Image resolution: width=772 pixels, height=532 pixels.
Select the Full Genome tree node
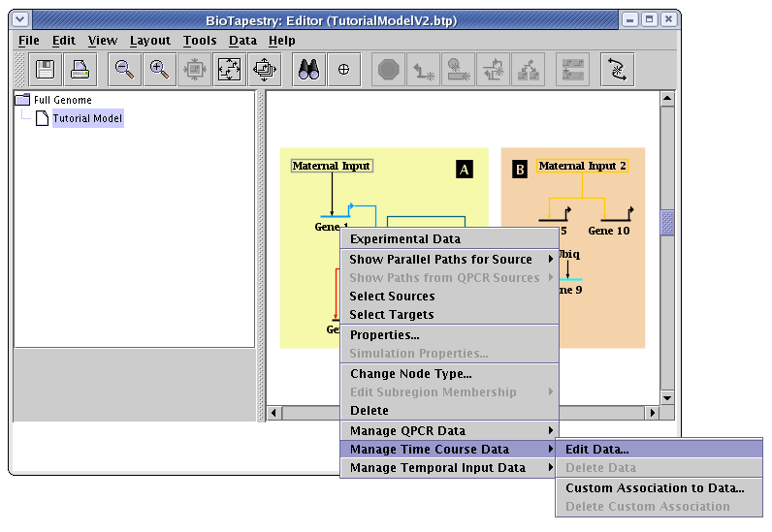tap(62, 100)
